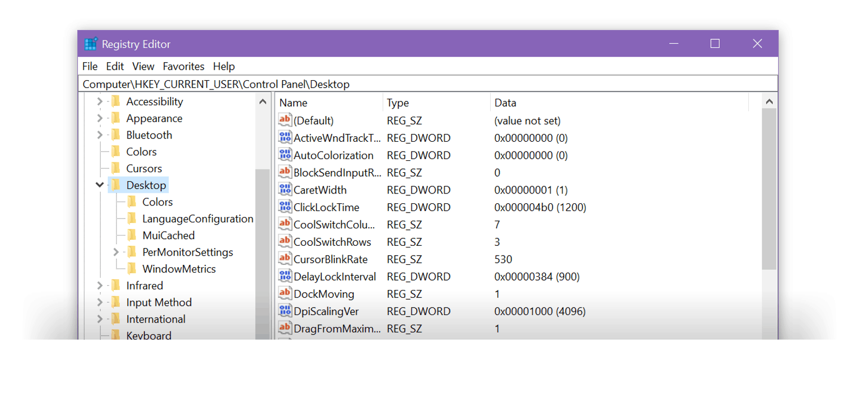Select the top-level Colors key under Cursors sibling
Image resolution: width=868 pixels, height=393 pixels.
coord(142,152)
